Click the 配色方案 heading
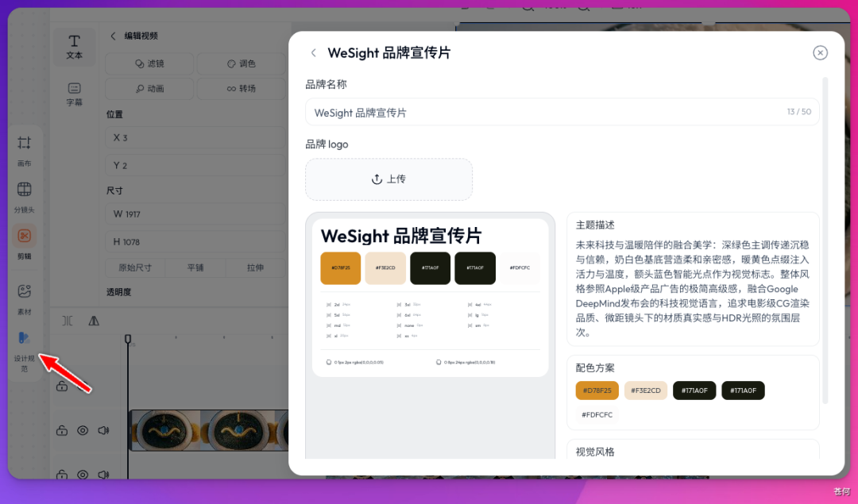 click(595, 368)
